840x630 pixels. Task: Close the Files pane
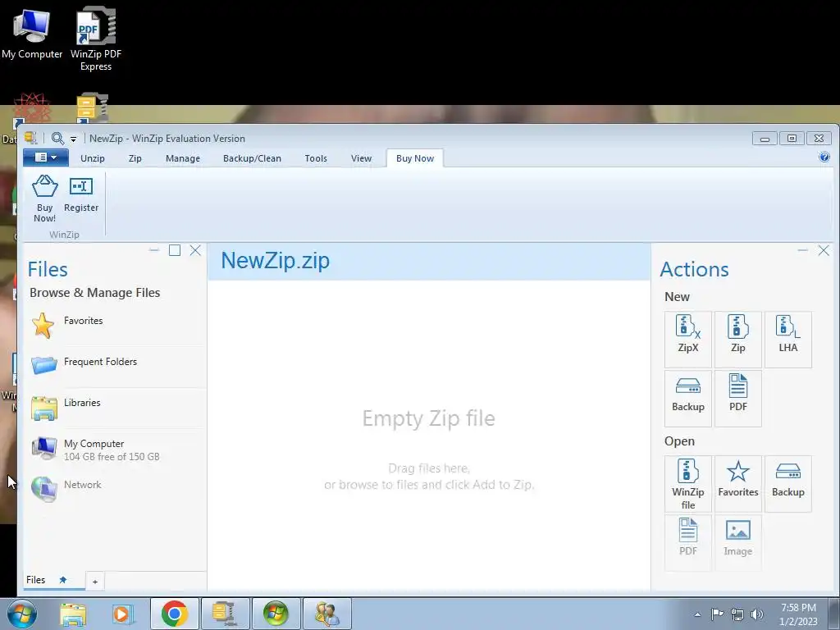[x=195, y=250]
